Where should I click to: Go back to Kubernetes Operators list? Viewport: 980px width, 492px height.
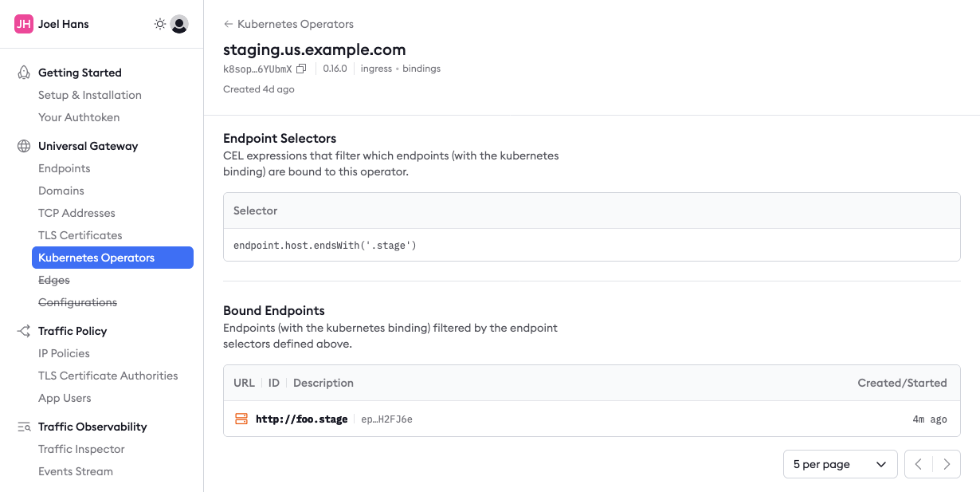pyautogui.click(x=288, y=25)
